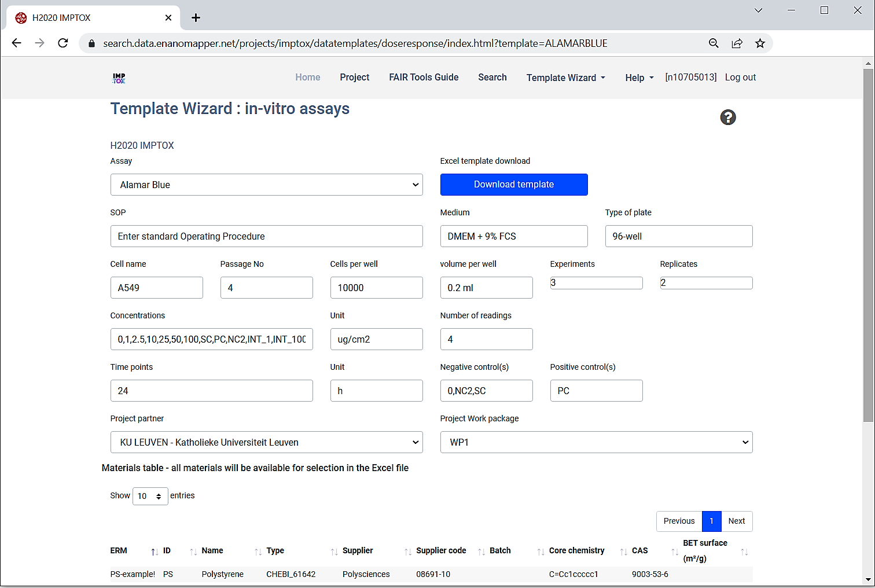Open the Assay dropdown showing Alamar Blue
This screenshot has width=875, height=588.
pos(266,185)
